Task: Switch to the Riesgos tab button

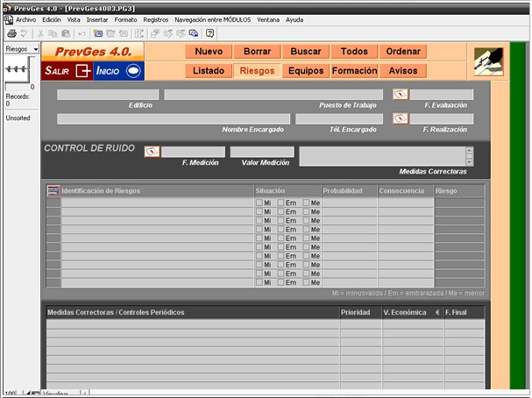Action: pos(257,71)
